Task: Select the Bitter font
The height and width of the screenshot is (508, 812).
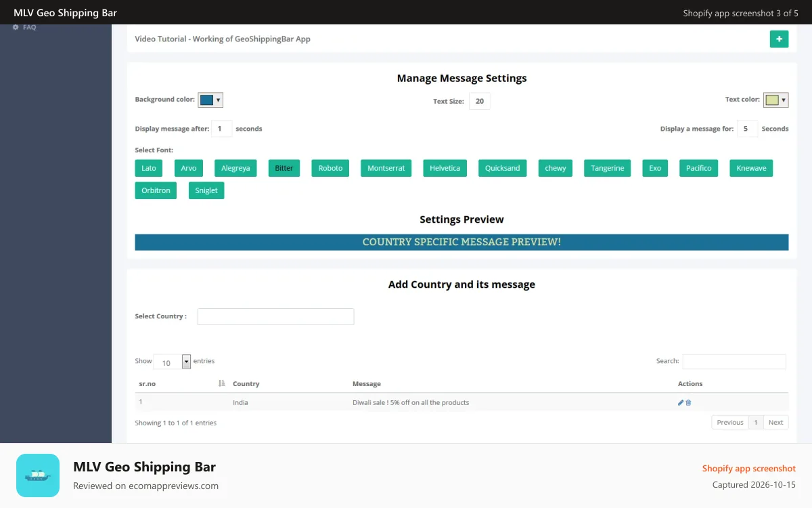Action: (284, 168)
